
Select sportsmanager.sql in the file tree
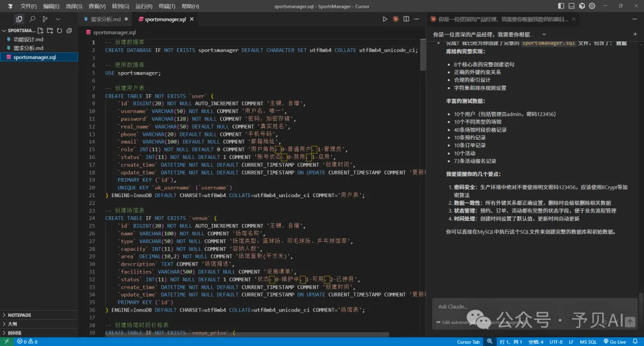39,57
